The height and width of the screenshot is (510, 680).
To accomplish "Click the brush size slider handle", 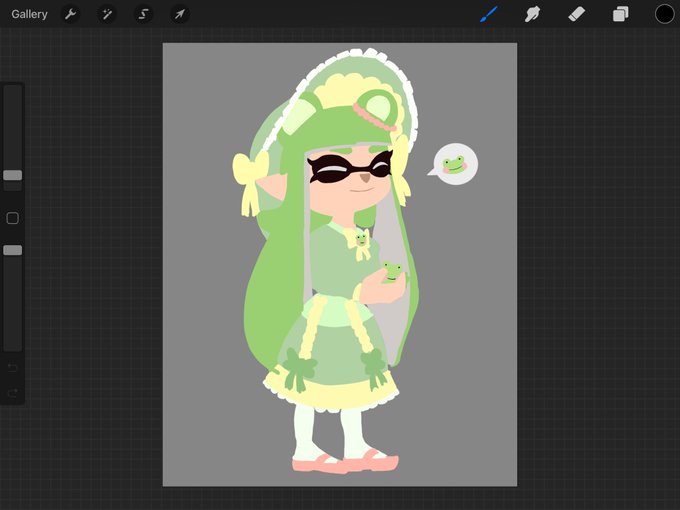I will 13,175.
